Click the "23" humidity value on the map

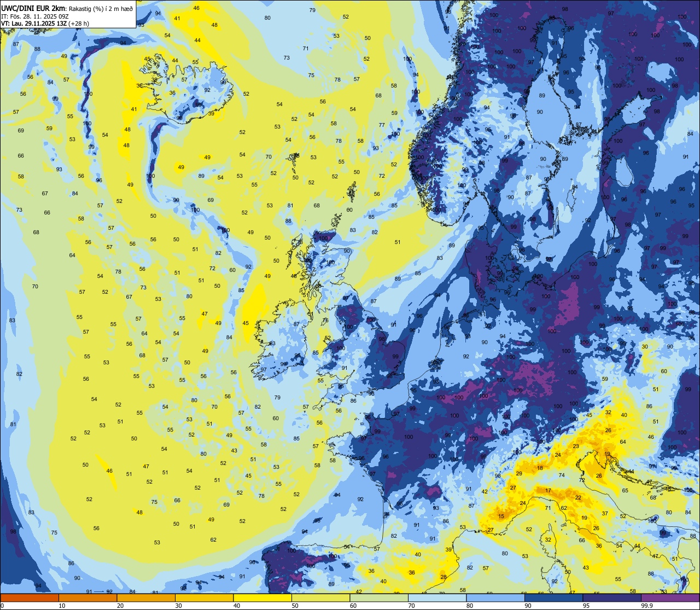[x=576, y=446]
